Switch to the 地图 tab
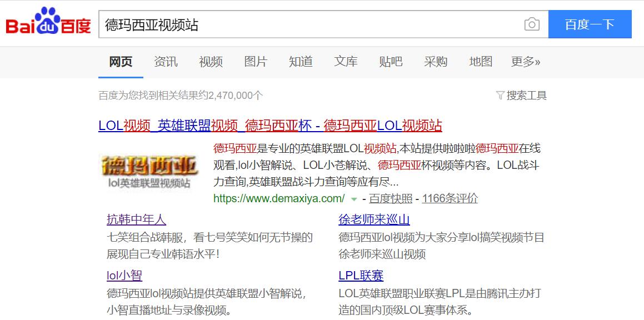The height and width of the screenshot is (320, 644). pos(481,62)
